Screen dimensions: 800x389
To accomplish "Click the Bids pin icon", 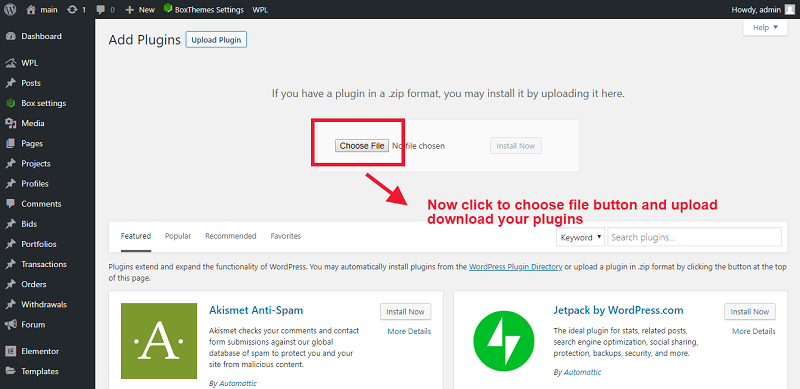I will [10, 224].
